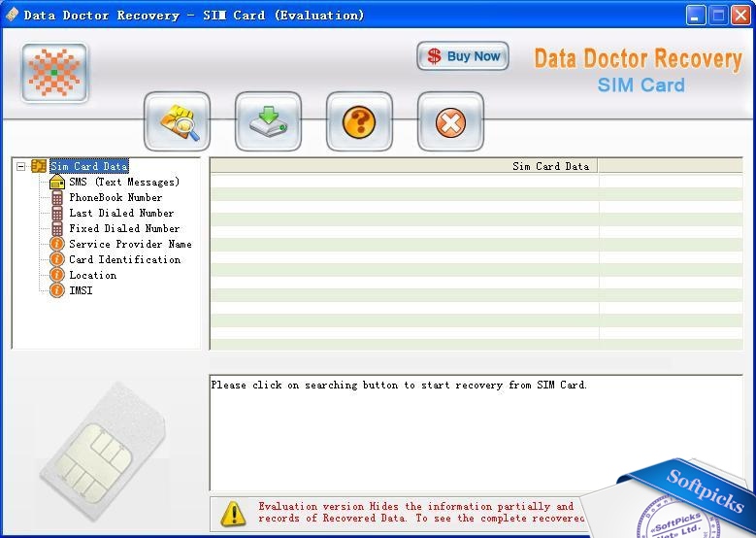756x538 pixels.
Task: Select IMSI tree item
Action: tap(81, 290)
